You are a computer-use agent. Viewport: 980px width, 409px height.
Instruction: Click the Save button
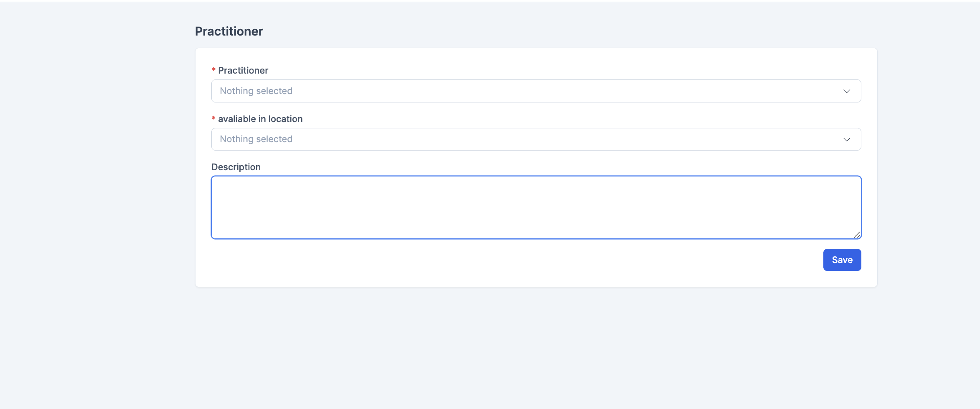842,260
